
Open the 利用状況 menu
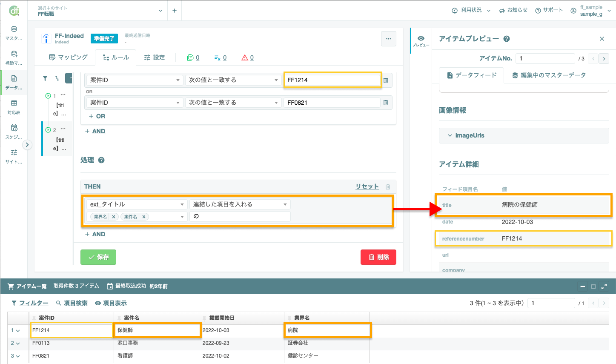(x=471, y=10)
